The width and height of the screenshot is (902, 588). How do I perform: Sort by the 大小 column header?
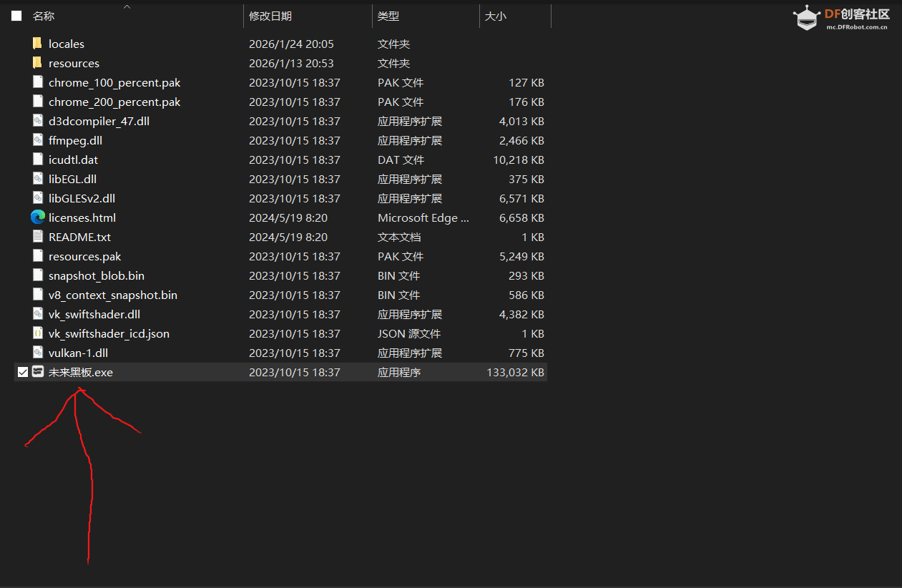pos(495,16)
